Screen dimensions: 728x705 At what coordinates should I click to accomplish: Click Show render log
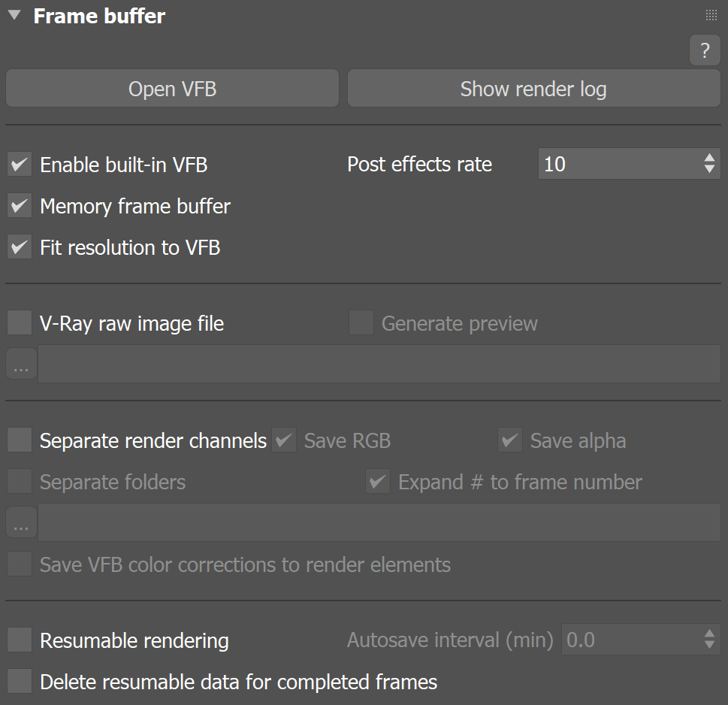pos(533,88)
